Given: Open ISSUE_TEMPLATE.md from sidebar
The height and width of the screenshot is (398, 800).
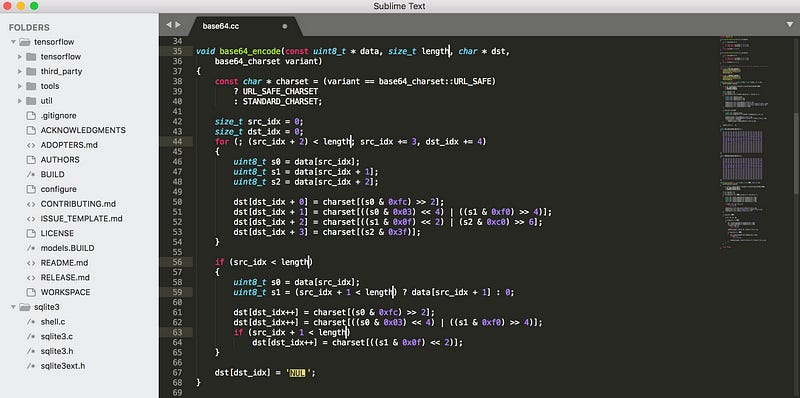Looking at the screenshot, I should (x=82, y=219).
